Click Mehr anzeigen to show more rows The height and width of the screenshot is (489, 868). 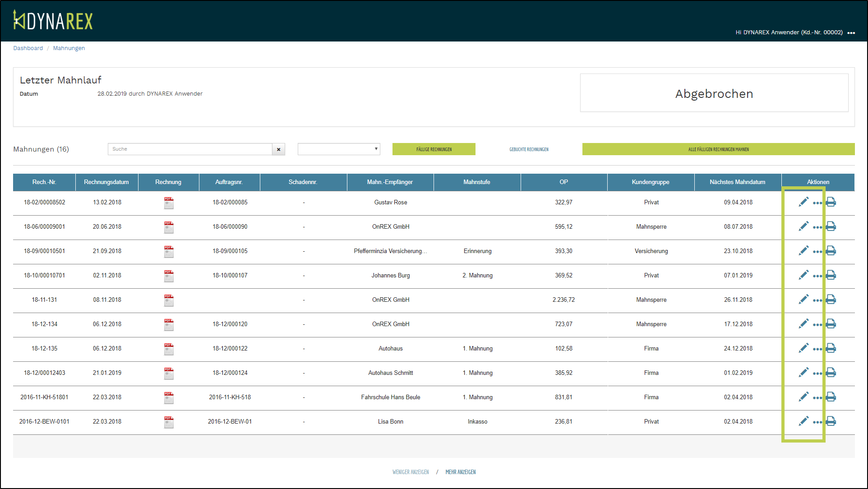[x=460, y=472]
